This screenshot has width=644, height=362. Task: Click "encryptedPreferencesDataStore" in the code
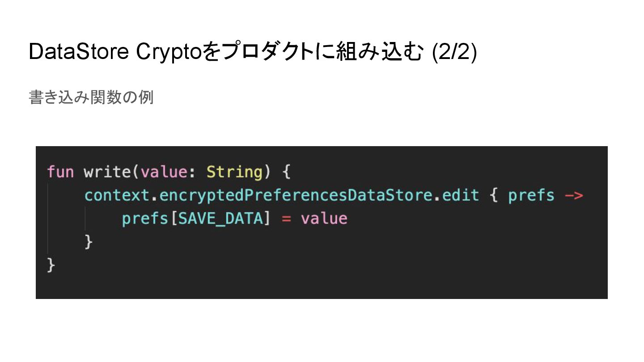tap(295, 195)
